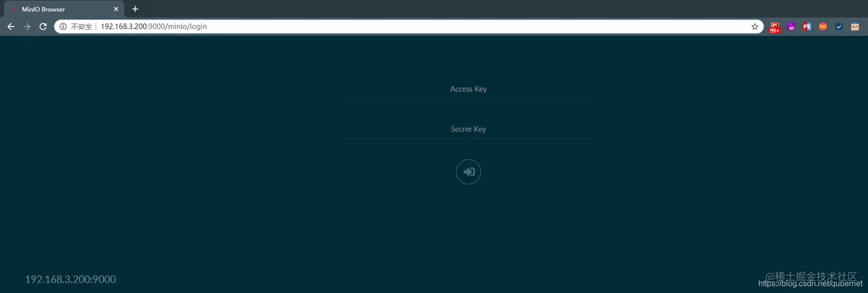Open the purple RP extension
This screenshot has width=868, height=293.
(x=791, y=26)
